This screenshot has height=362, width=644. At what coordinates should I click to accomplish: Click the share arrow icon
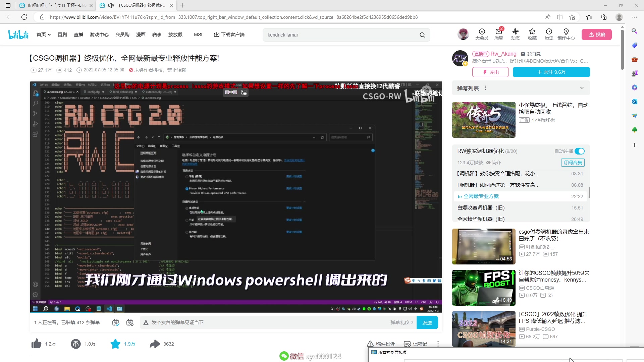pyautogui.click(x=155, y=344)
